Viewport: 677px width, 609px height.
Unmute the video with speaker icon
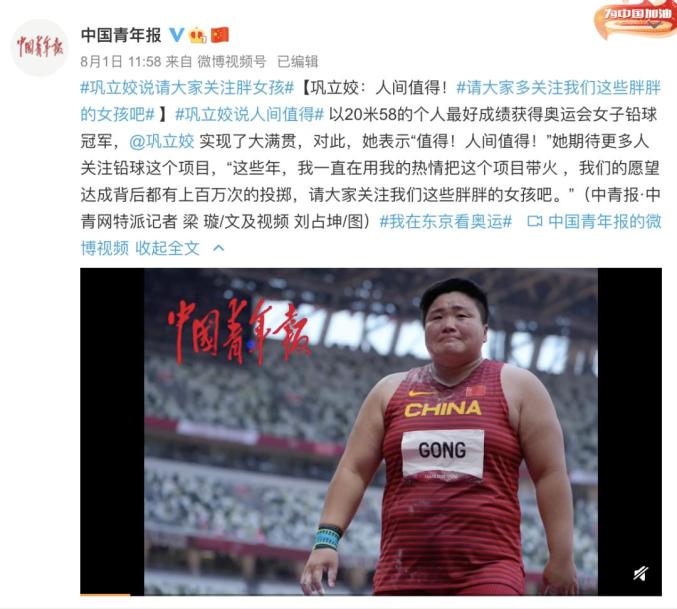pyautogui.click(x=640, y=573)
